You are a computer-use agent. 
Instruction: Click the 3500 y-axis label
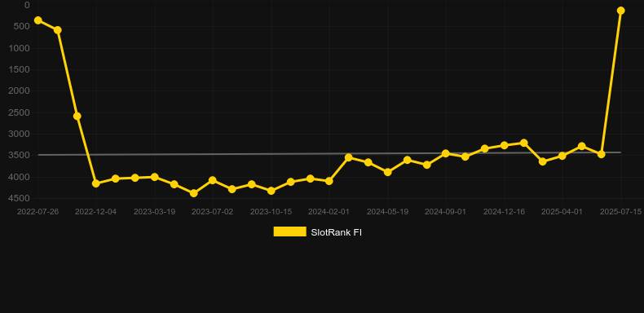tap(19, 155)
